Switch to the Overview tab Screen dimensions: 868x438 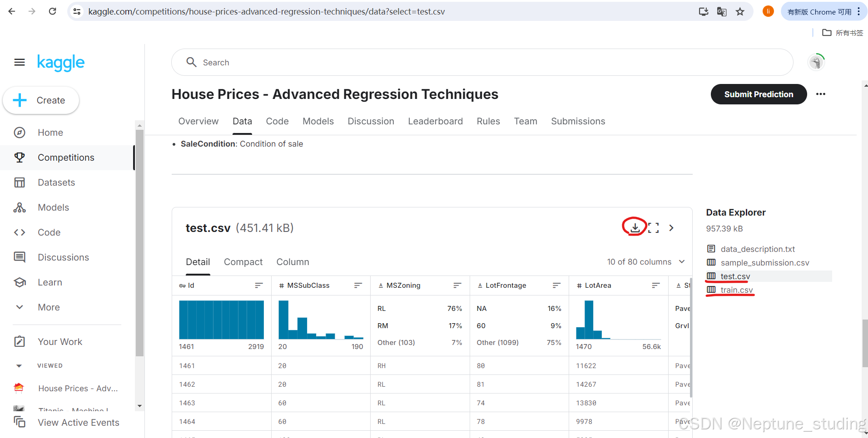tap(198, 121)
